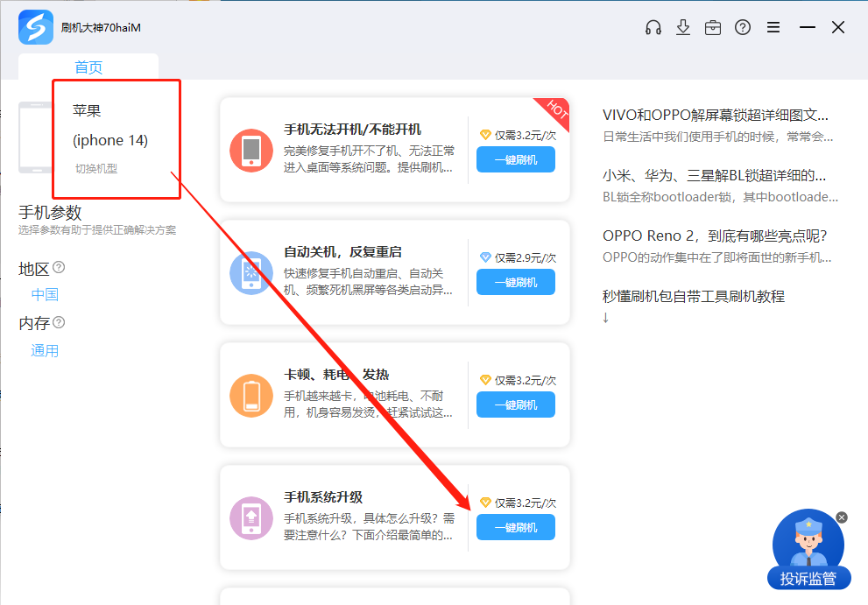
Task: Click description 手机系统升级，具体怎么升级
Action: click(370, 526)
